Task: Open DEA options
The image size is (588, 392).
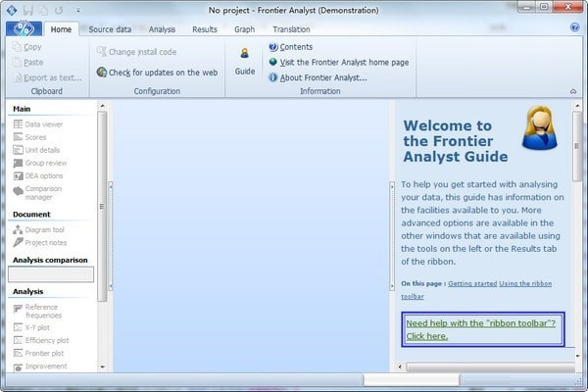Action: click(x=38, y=175)
